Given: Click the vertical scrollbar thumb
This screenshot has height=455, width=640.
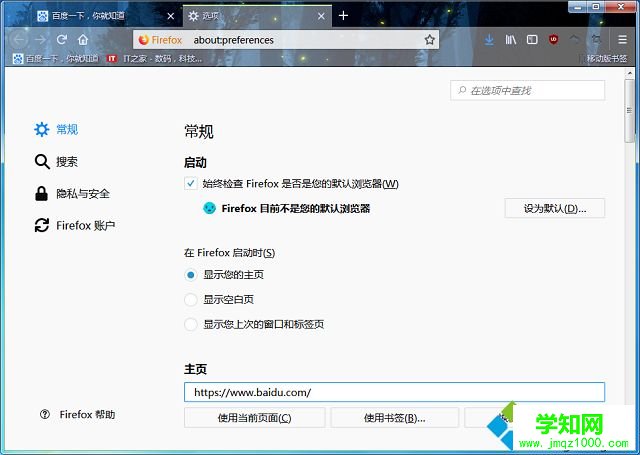Looking at the screenshot, I should coord(629,111).
